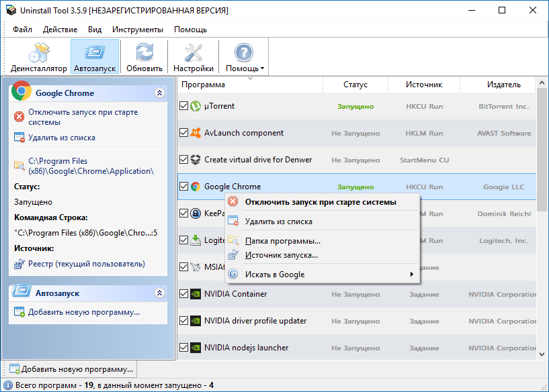The height and width of the screenshot is (392, 549).
Task: Sort list by Программа column header
Action: (250, 85)
